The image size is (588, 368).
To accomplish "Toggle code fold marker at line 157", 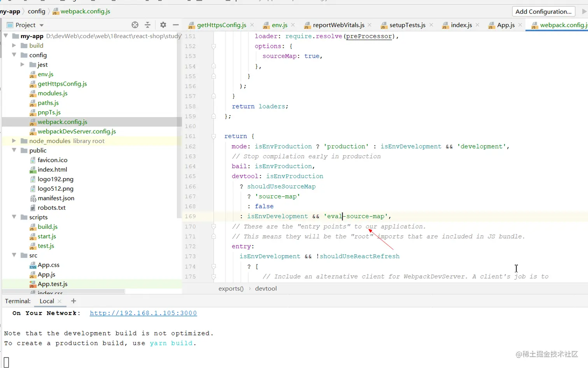I will [213, 96].
